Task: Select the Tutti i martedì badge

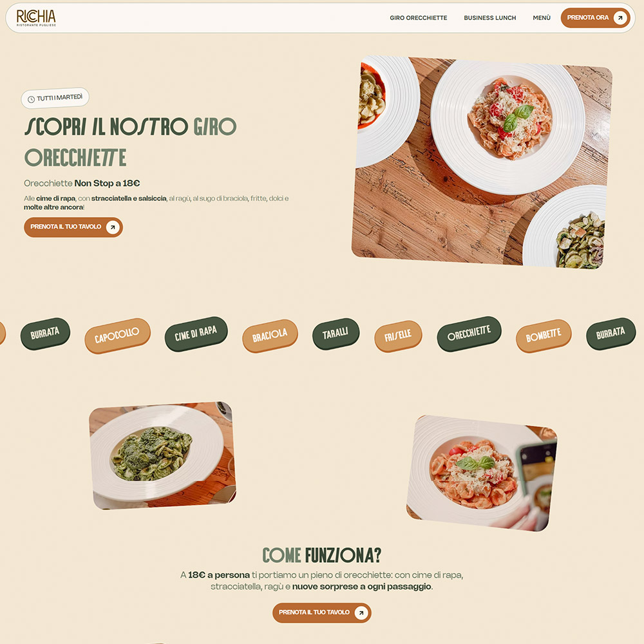Action: click(x=55, y=98)
